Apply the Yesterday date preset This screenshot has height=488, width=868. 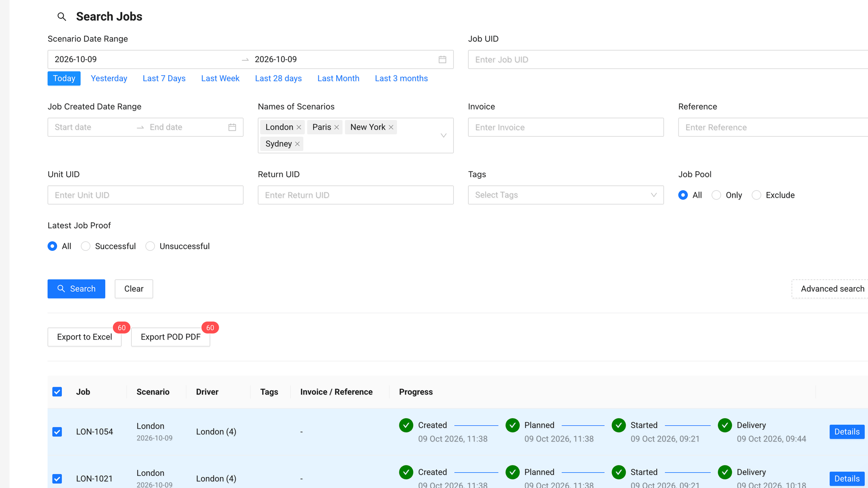(109, 78)
